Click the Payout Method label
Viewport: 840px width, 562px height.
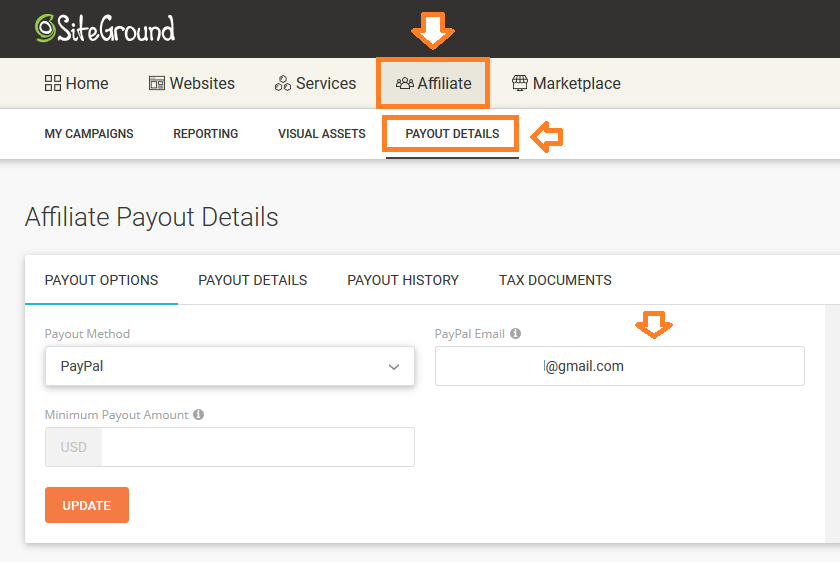coord(87,334)
